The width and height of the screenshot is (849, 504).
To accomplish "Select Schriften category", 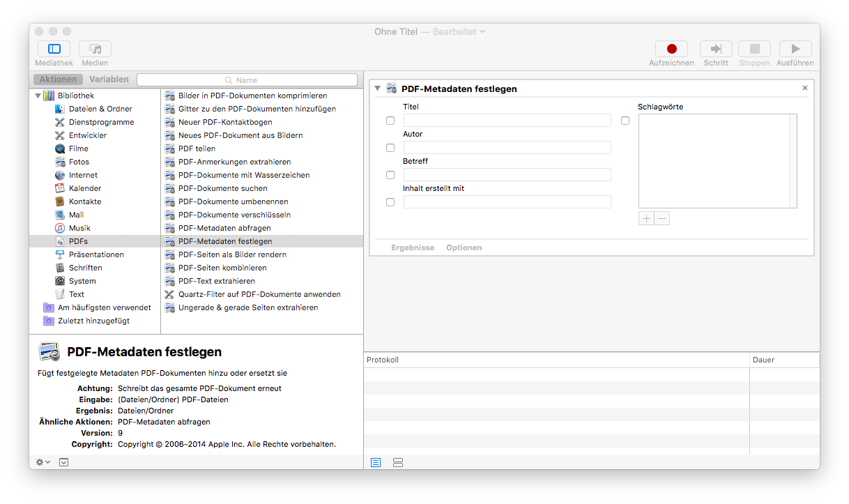I will click(x=85, y=268).
